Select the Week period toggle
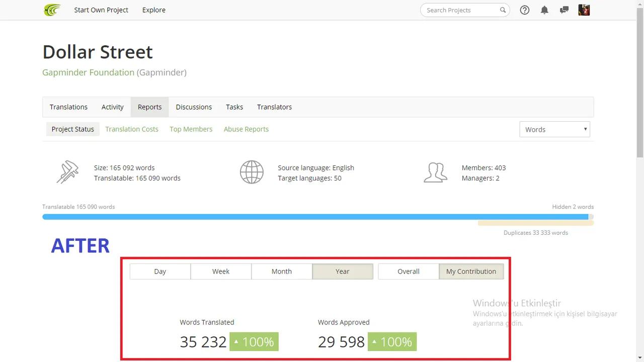 [x=221, y=271]
